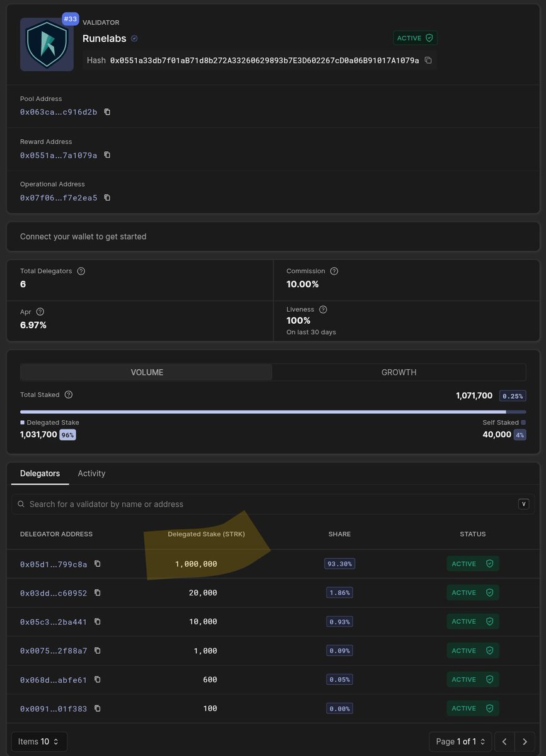Copy delegator address 0x0091…01f383
The image size is (546, 756).
98,709
